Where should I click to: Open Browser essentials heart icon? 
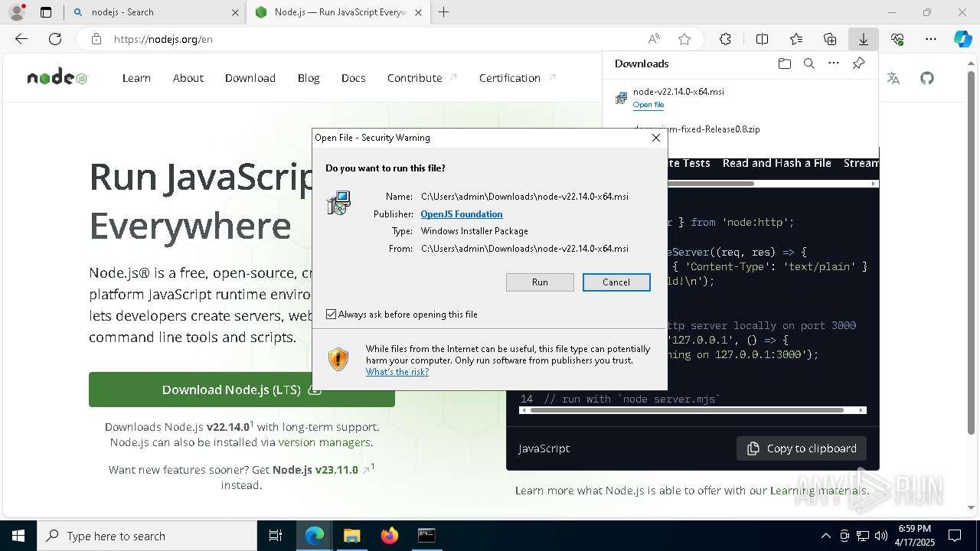point(897,39)
